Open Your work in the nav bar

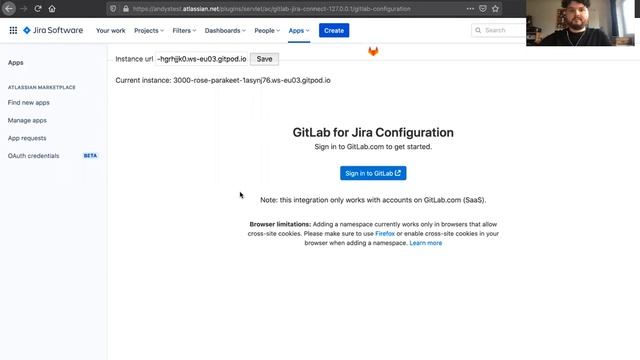pyautogui.click(x=111, y=31)
